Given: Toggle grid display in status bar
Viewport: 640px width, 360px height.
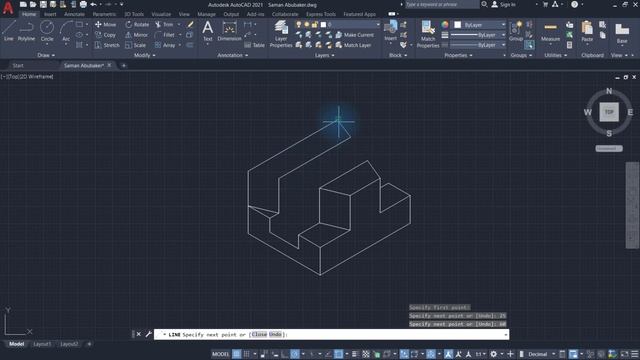Looking at the screenshot, I should pos(237,354).
